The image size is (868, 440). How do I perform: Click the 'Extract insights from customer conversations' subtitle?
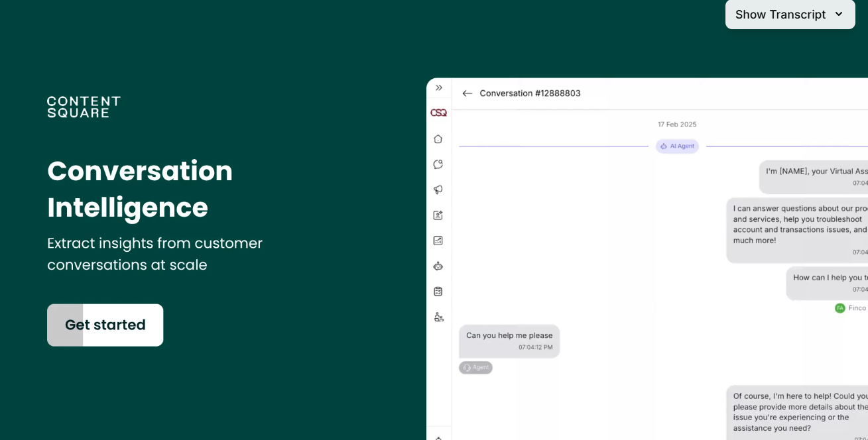(155, 254)
